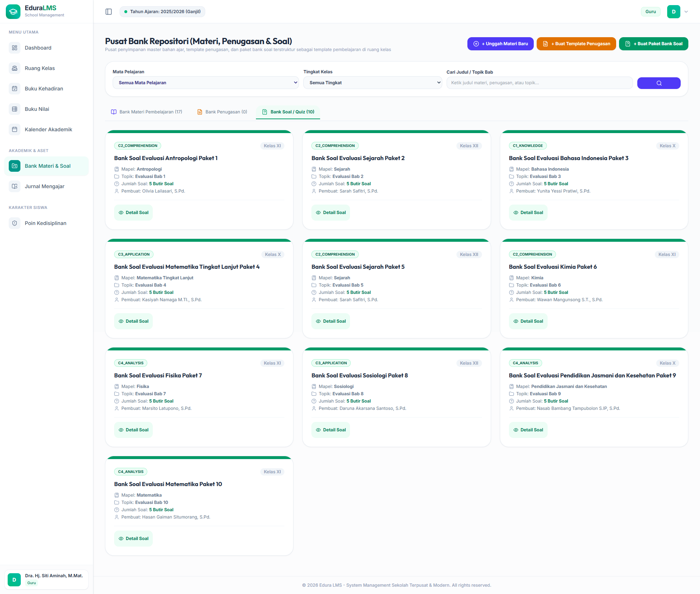Click the document icon on Bank Penugasan tab
Image resolution: width=700 pixels, height=594 pixels.
[x=200, y=112]
